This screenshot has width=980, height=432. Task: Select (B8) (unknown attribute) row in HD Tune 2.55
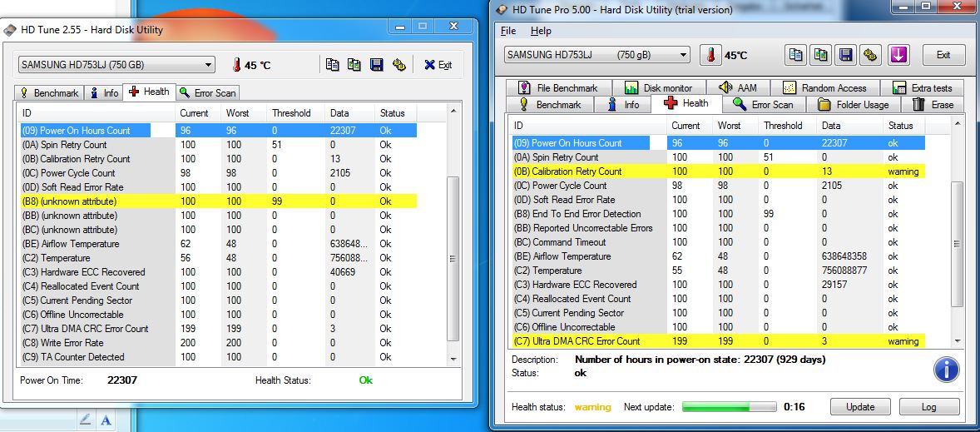click(x=217, y=201)
